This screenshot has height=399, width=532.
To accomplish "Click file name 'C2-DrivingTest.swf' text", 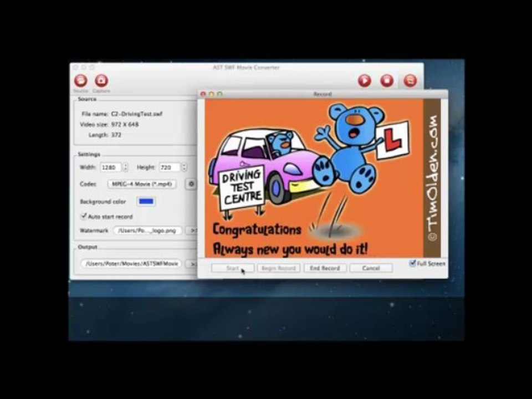I will pyautogui.click(x=137, y=114).
